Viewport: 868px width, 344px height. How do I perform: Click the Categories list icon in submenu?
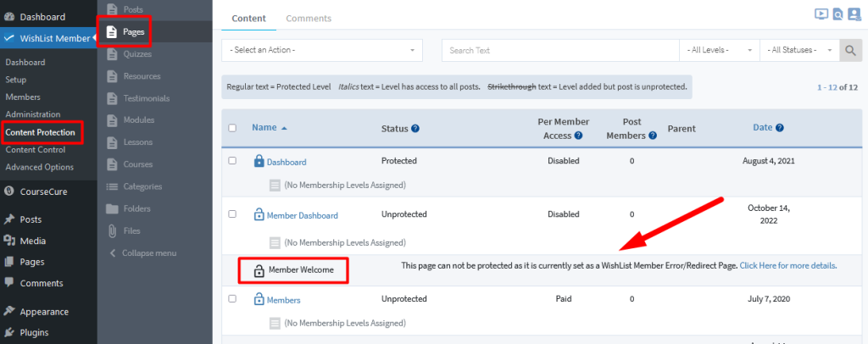[x=113, y=186]
